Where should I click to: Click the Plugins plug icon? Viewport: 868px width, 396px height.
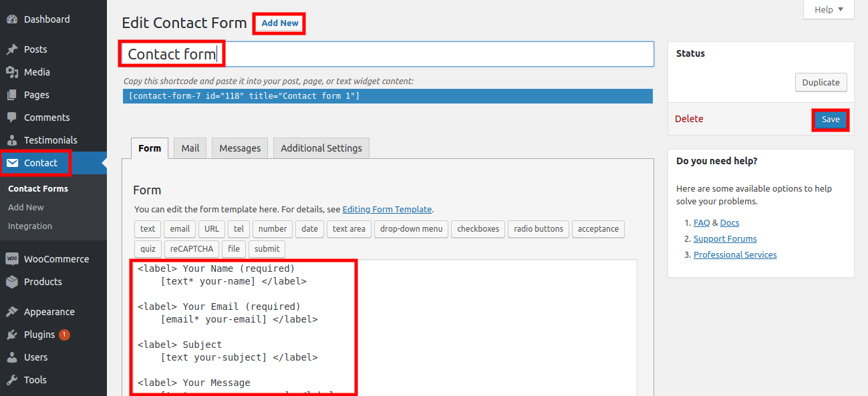point(12,335)
